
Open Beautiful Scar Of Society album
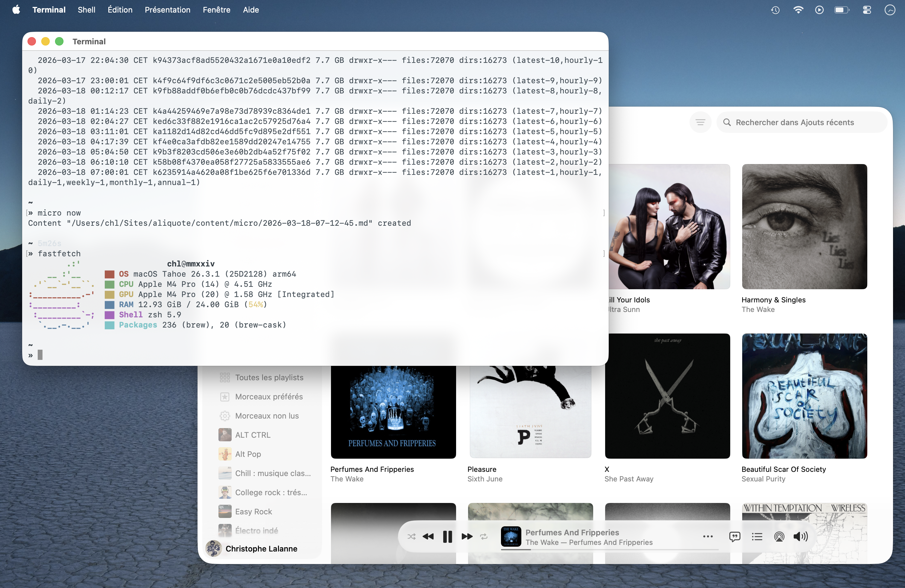pyautogui.click(x=804, y=396)
